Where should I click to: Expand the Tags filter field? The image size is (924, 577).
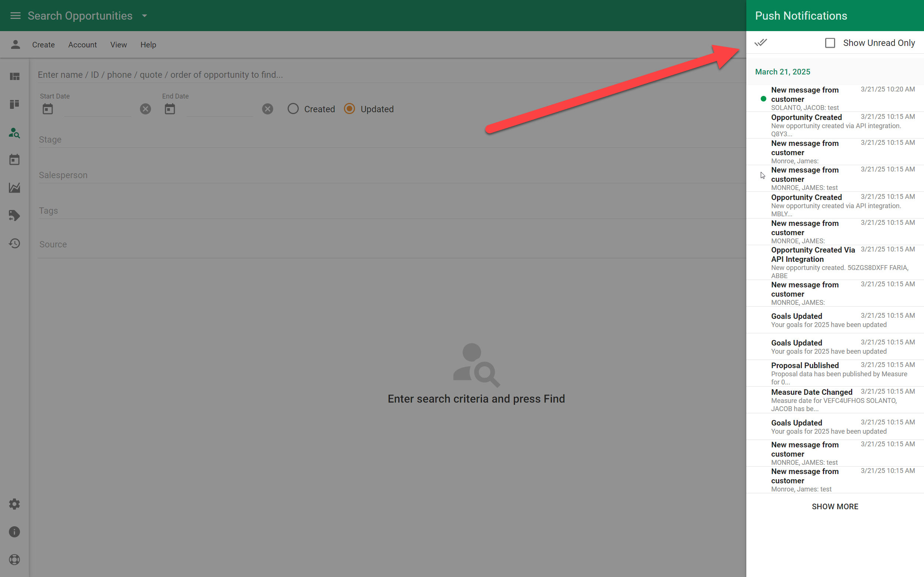[392, 211]
